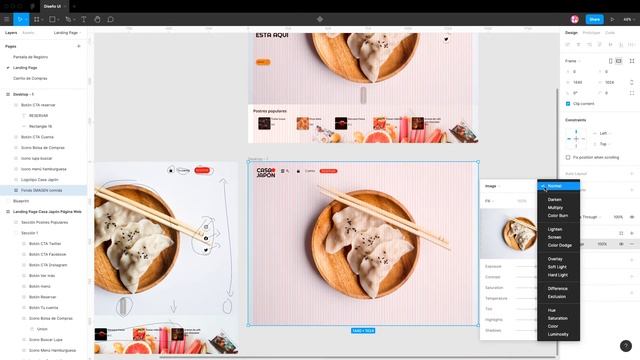
Task: Open the Landing Page page dropdown
Action: coord(67,33)
